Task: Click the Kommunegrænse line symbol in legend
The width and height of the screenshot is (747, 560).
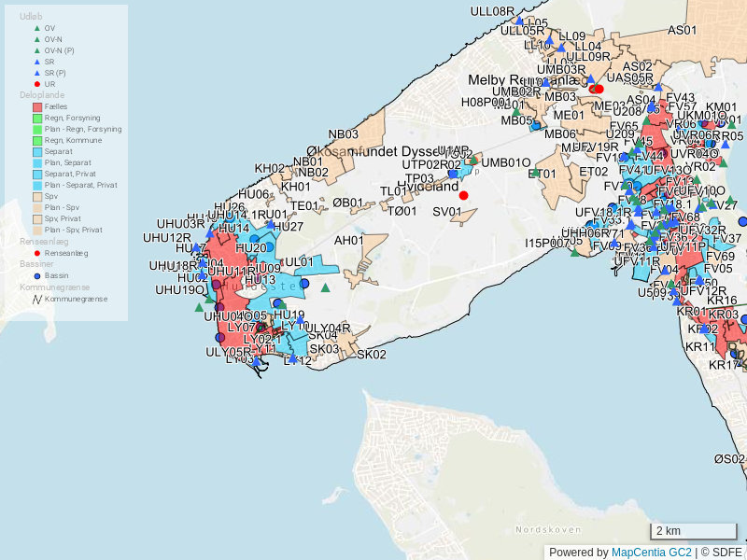Action: tap(37, 299)
